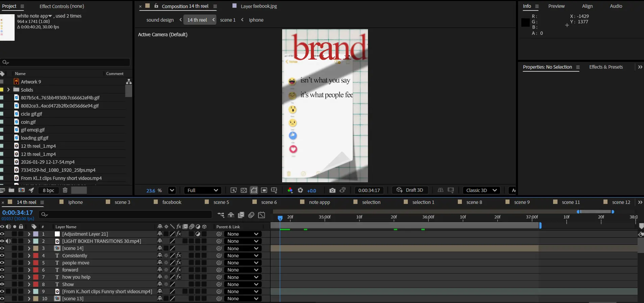Create a new folder in Project panel
This screenshot has width=644, height=303.
[11, 190]
